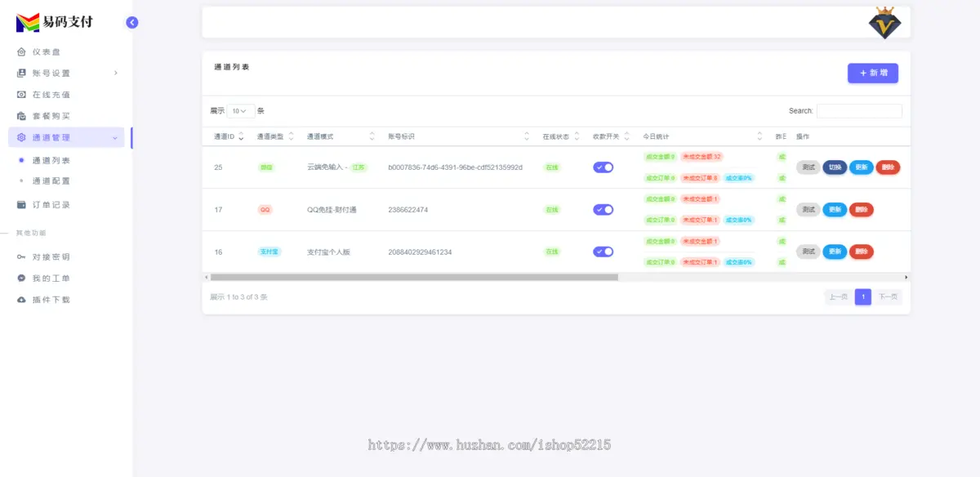The width and height of the screenshot is (980, 477).
Task: Select 通道配置 submenu item
Action: point(51,181)
